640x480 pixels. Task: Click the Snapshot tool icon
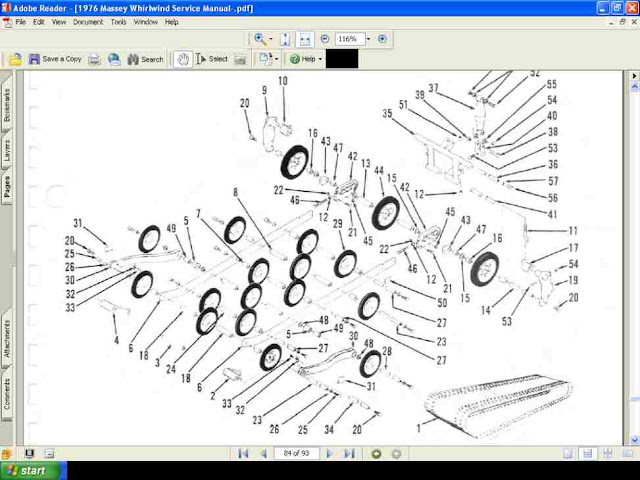241,59
